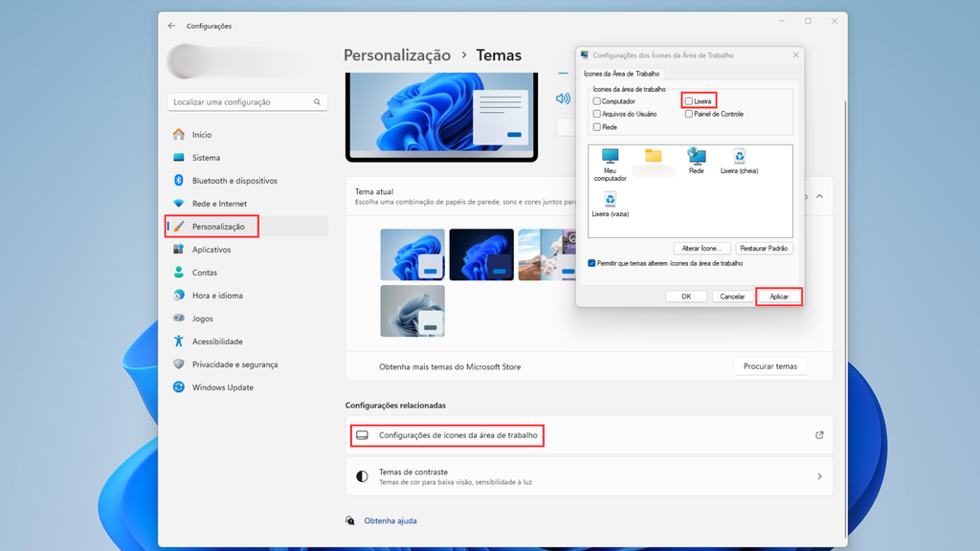This screenshot has height=551, width=980.
Task: Close the desktop icon settings dialog
Action: 795,55
